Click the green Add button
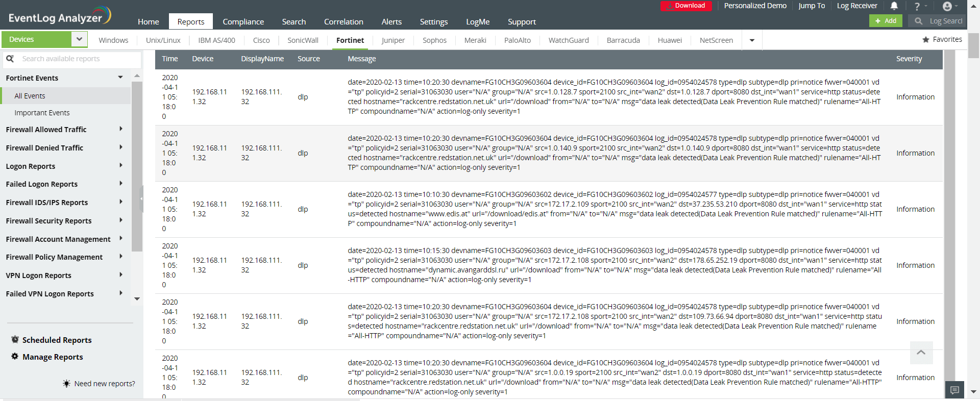The width and height of the screenshot is (980, 401). (x=886, y=21)
